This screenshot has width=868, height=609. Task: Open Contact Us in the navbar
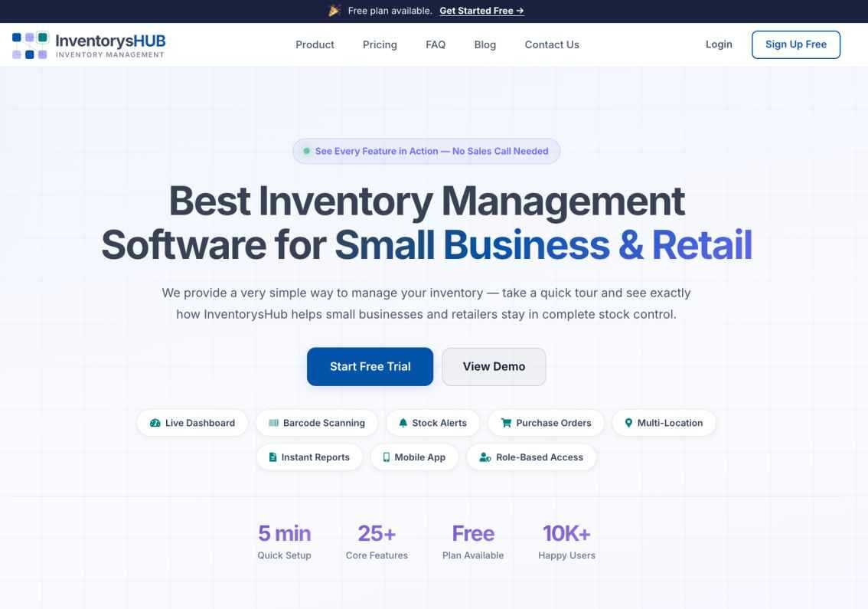point(552,45)
